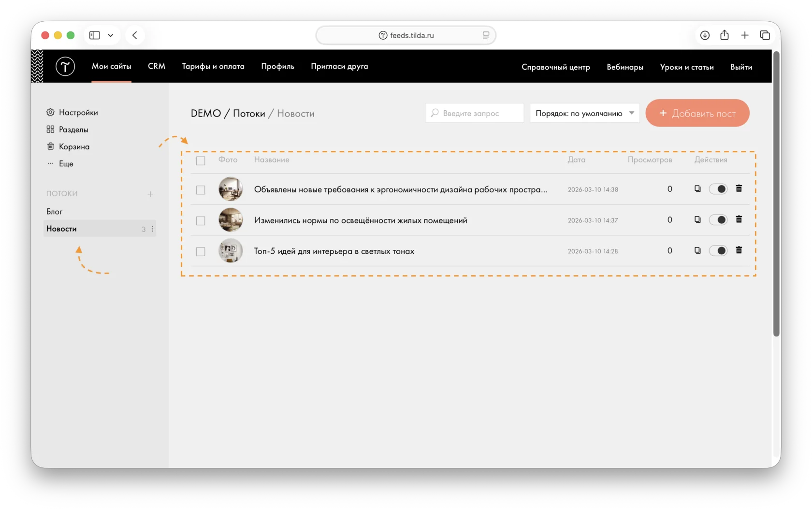The height and width of the screenshot is (509, 812).
Task: Duplicate the post about ergonomic workspace requirements
Action: [x=697, y=189]
